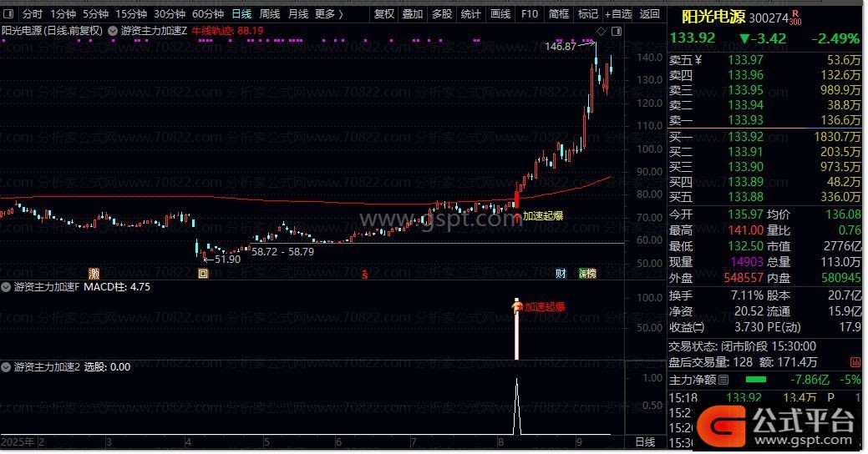Viewport: 868px width, 454px height.
Task: Click the 买一 price 133.92
Action: click(x=745, y=136)
